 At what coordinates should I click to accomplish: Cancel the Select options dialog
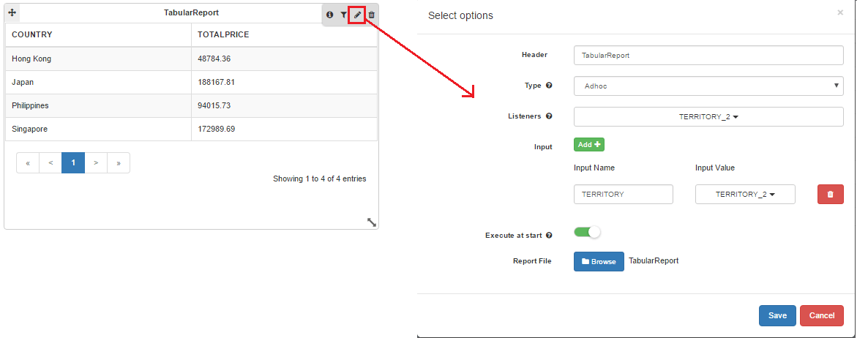[821, 315]
